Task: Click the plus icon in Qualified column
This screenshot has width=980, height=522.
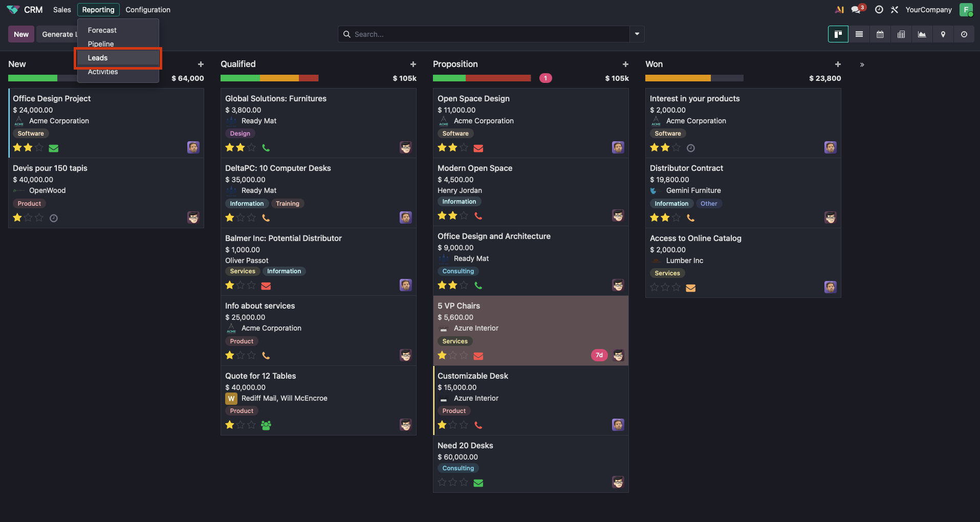Action: [x=413, y=64]
